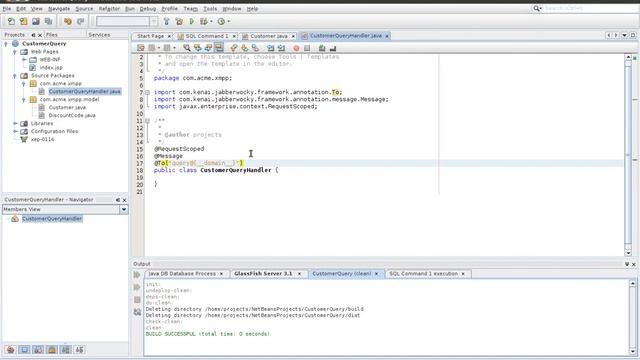Click Find Previous Occurrence editor icon

198,48
